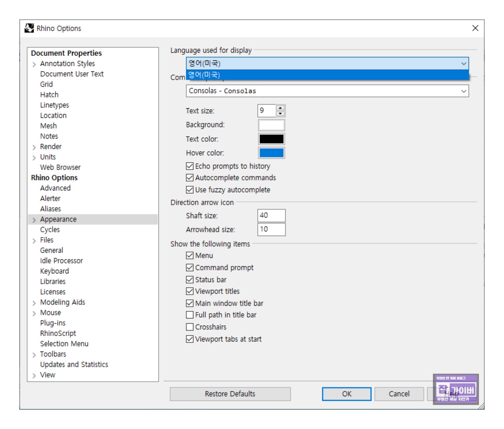
Task: Increase text size with up spinner arrow
Action: pyautogui.click(x=280, y=108)
